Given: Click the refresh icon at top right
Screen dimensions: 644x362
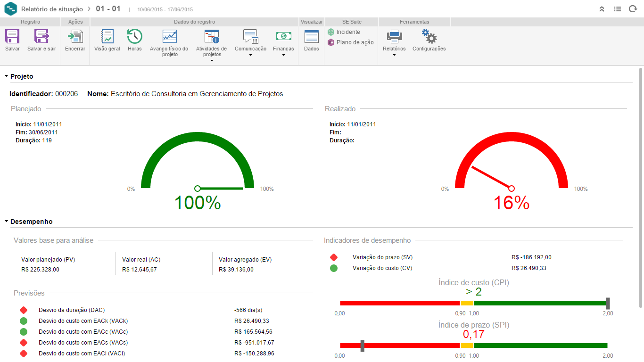Looking at the screenshot, I should 633,9.
